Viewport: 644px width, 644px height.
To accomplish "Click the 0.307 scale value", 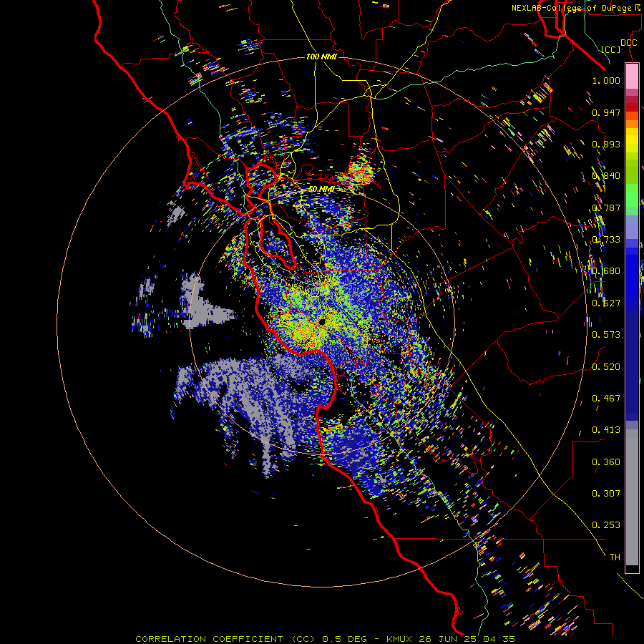I will (606, 494).
